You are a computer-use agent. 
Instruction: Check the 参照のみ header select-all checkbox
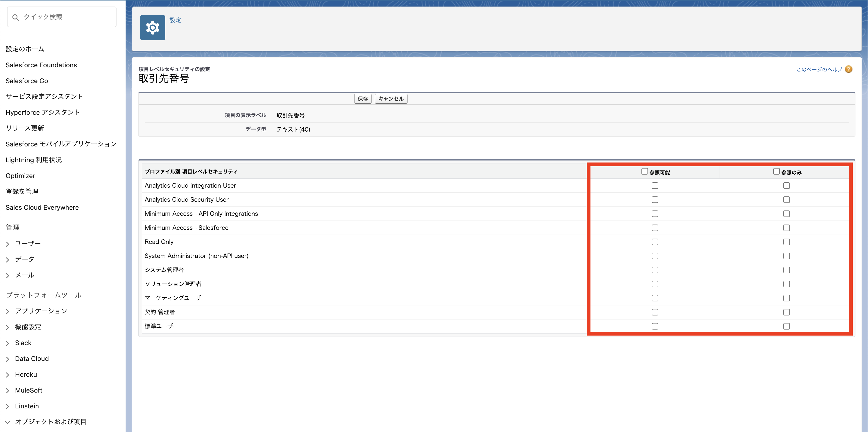(x=776, y=171)
